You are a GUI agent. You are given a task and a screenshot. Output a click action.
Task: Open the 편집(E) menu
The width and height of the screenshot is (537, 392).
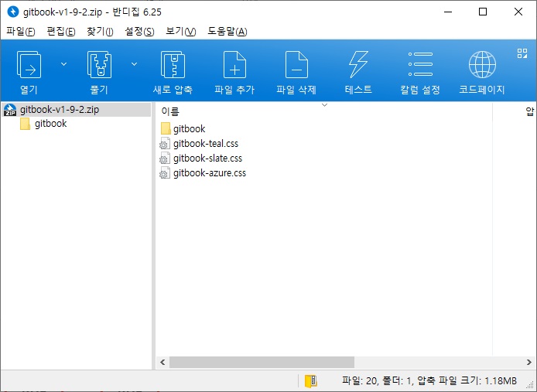pyautogui.click(x=61, y=32)
